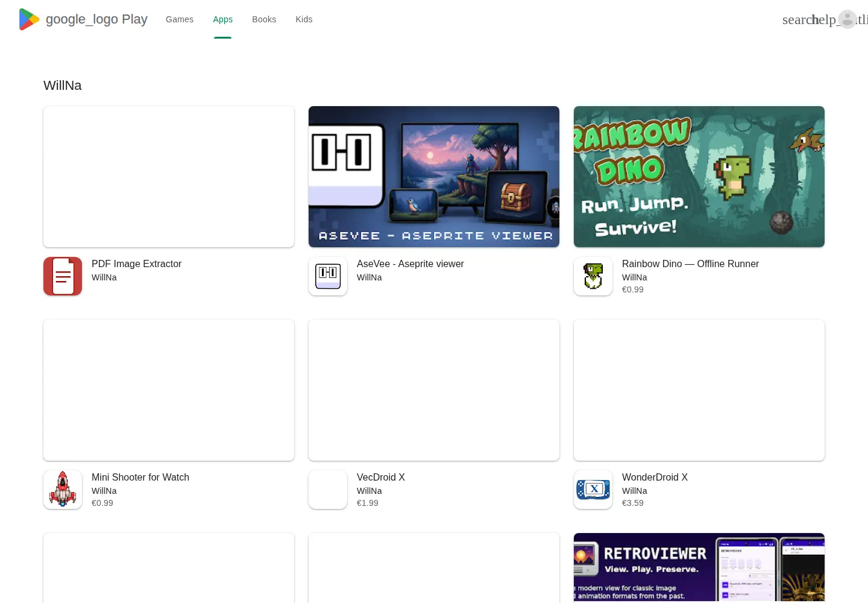This screenshot has height=603, width=868.
Task: Open WonderDroid X app title
Action: (655, 477)
